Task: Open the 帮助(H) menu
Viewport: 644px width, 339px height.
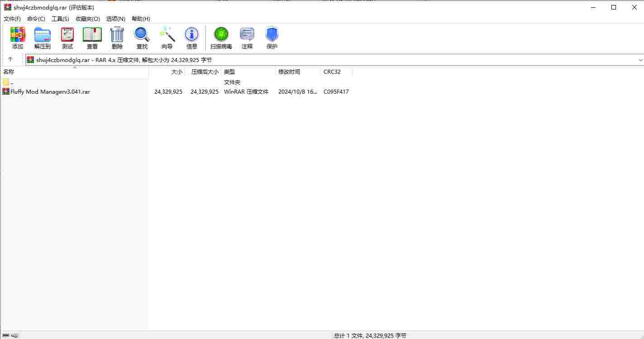Action: tap(141, 19)
